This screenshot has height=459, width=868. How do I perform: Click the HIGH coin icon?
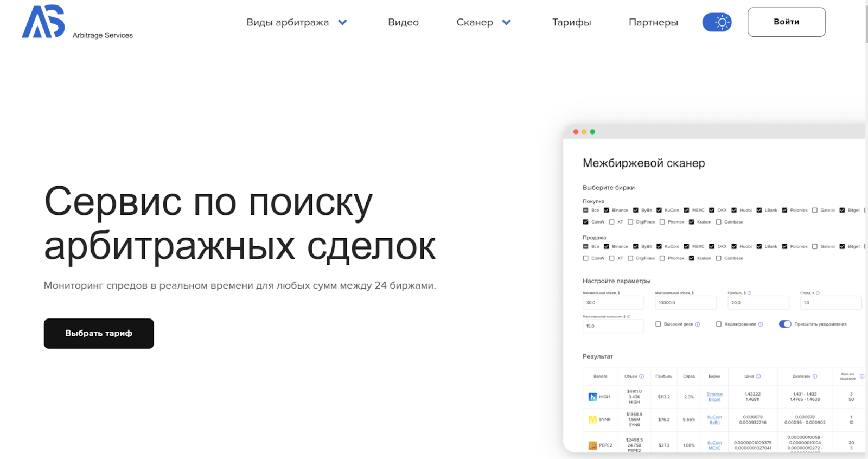pyautogui.click(x=592, y=397)
